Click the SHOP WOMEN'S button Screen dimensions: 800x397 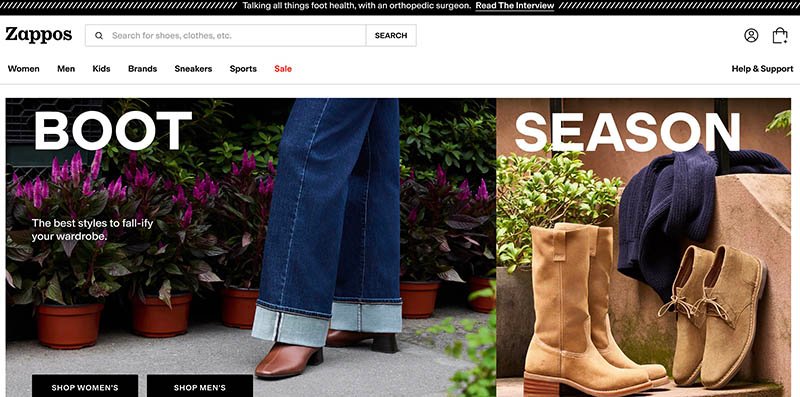tap(85, 386)
